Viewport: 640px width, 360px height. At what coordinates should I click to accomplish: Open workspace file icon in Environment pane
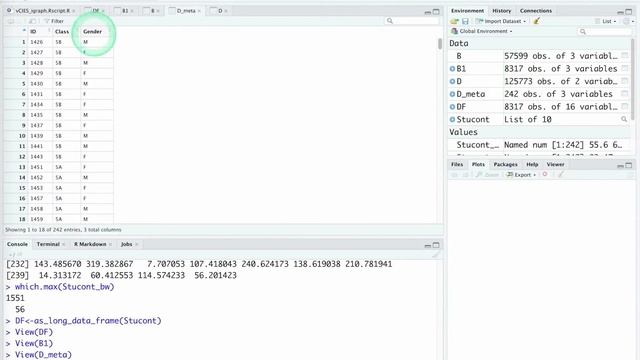coord(454,21)
